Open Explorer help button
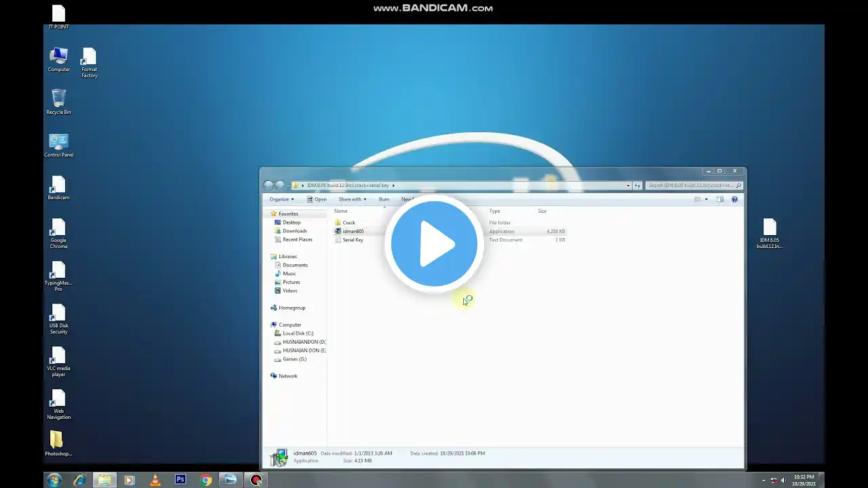The height and width of the screenshot is (488, 868). pos(734,199)
